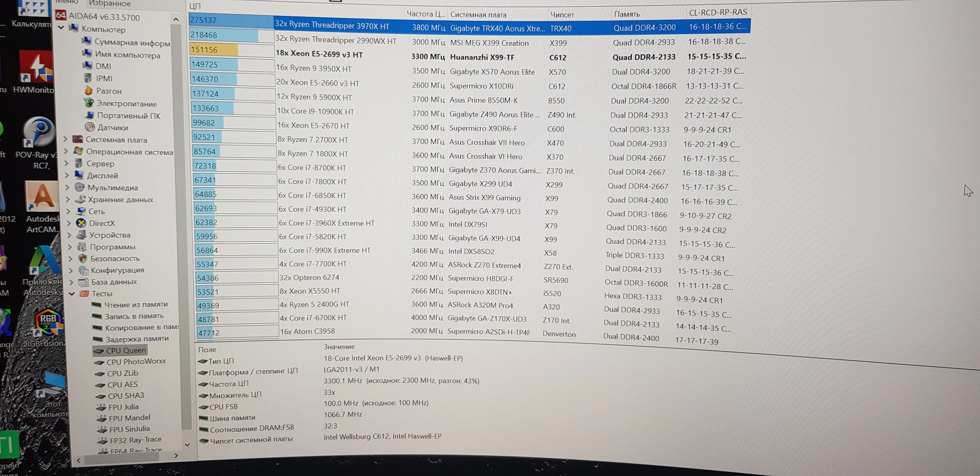
Task: Open the Избранное tab
Action: click(110, 4)
